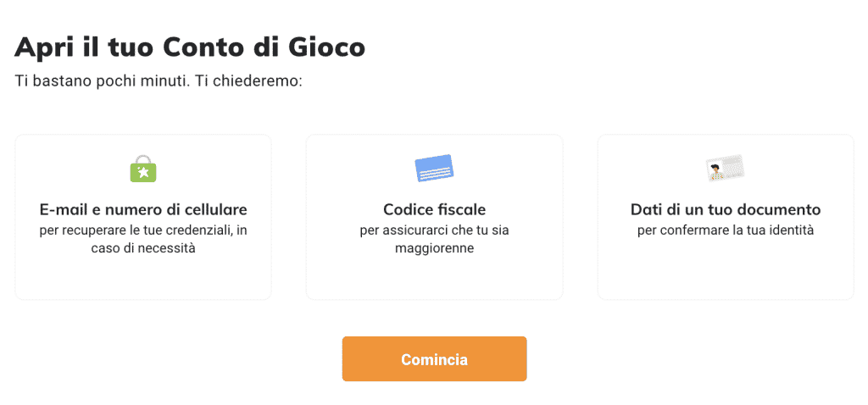Click the person photo on the ID icon

717,170
